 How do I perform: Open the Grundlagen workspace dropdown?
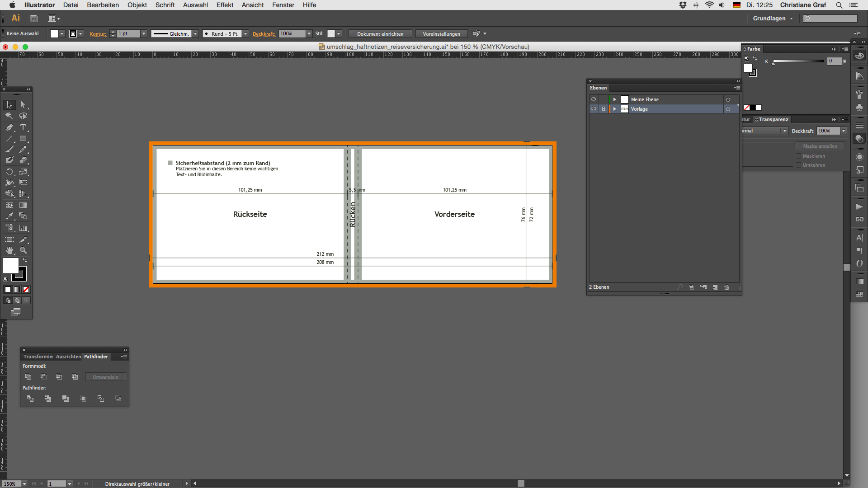[x=772, y=19]
